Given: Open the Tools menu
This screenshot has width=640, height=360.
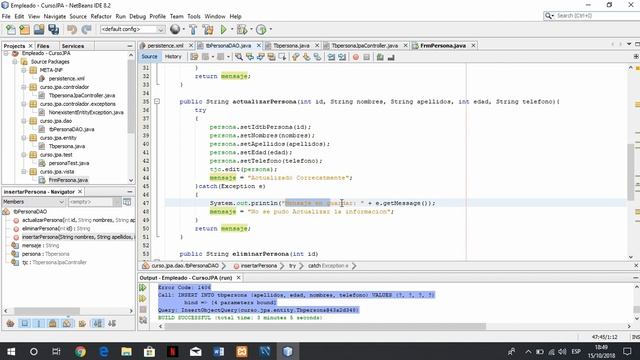Looking at the screenshot, I should pyautogui.click(x=194, y=16).
